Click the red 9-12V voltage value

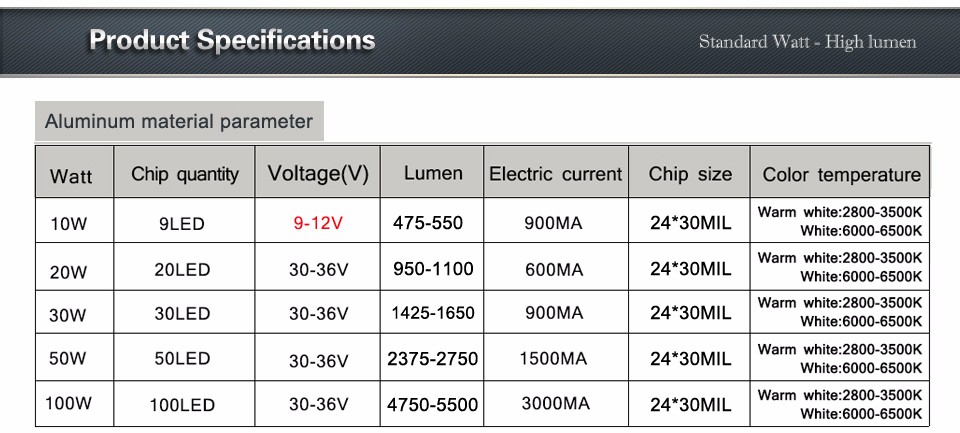318,224
